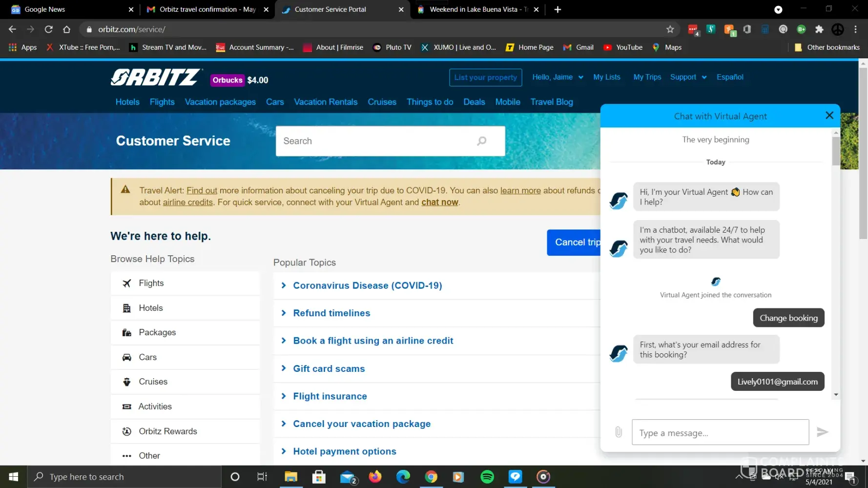Click the chat panel scrollbar down arrow
Screen dimensions: 868x488
[x=836, y=395]
